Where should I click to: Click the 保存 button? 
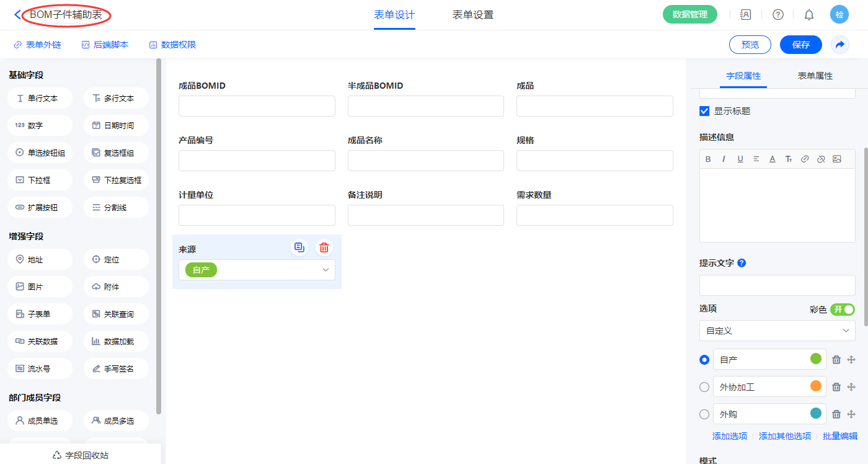tap(800, 45)
